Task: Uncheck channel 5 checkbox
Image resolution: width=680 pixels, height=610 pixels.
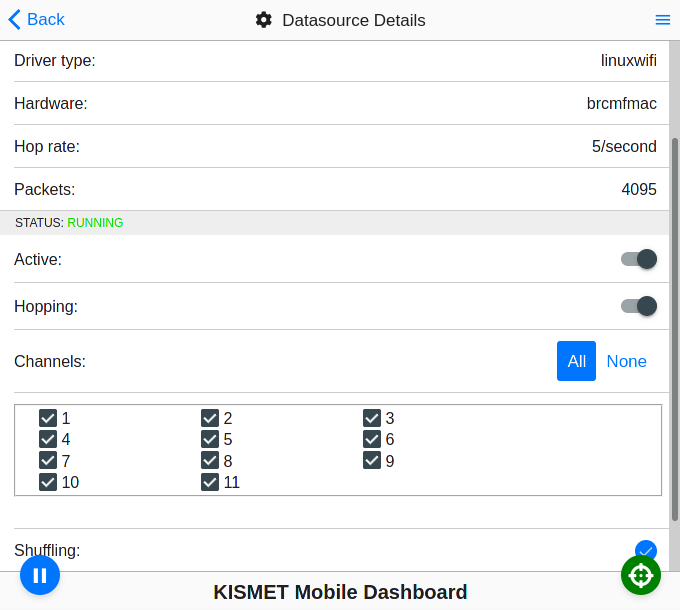Action: tap(210, 439)
